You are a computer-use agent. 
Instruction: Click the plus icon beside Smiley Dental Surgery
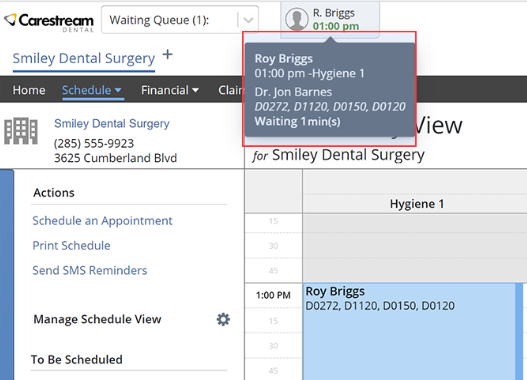(167, 54)
